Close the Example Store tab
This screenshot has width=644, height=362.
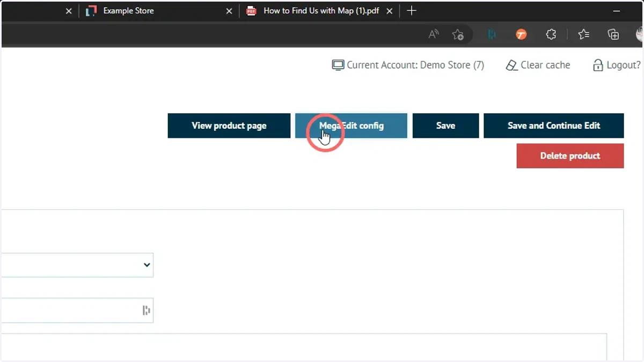click(229, 11)
